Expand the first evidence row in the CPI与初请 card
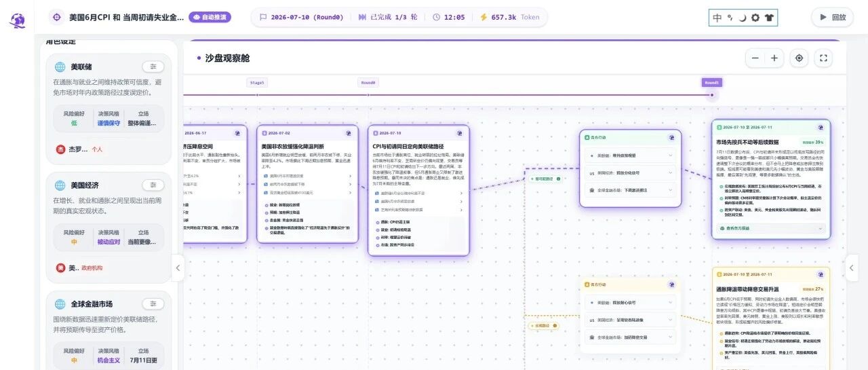This screenshot has height=370, width=868. click(419, 193)
